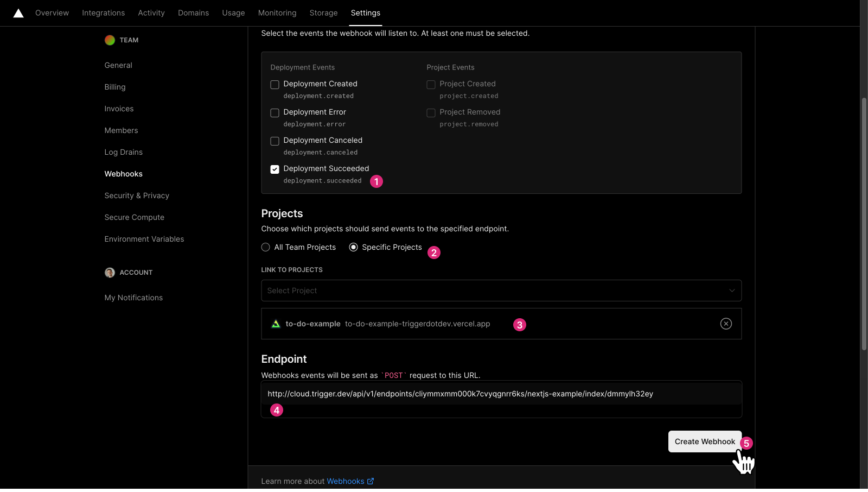The image size is (868, 492).
Task: Enable Deployment Canceled event checkbox
Action: pyautogui.click(x=275, y=141)
